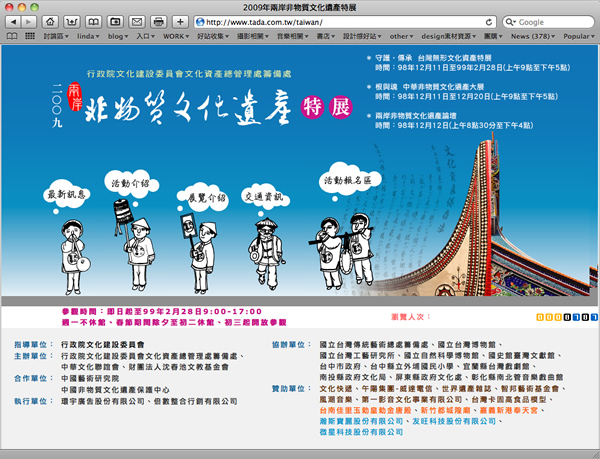600x459 pixels.
Task: Click the 兩岸非物質文化遺產論壇 heading
Action: (x=416, y=116)
